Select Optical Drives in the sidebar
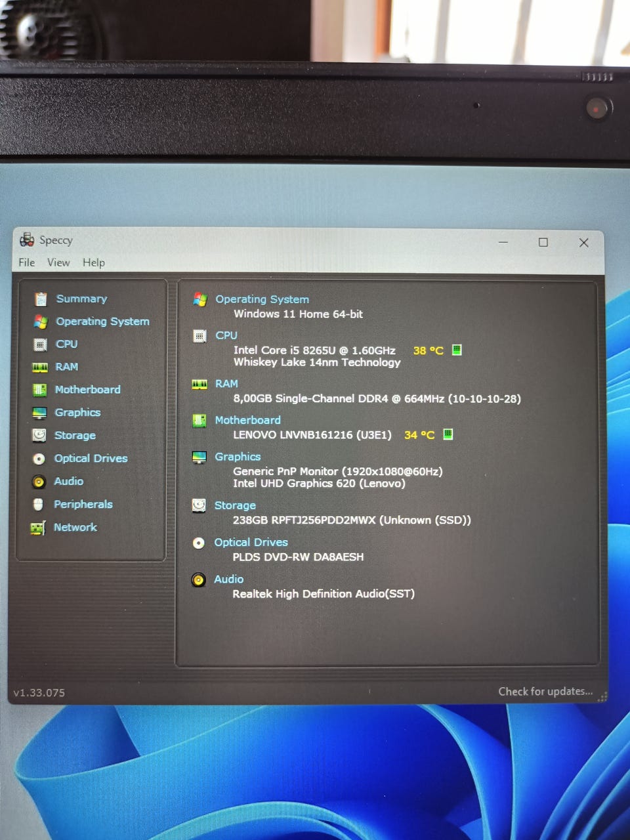The image size is (630, 840). pos(91,458)
